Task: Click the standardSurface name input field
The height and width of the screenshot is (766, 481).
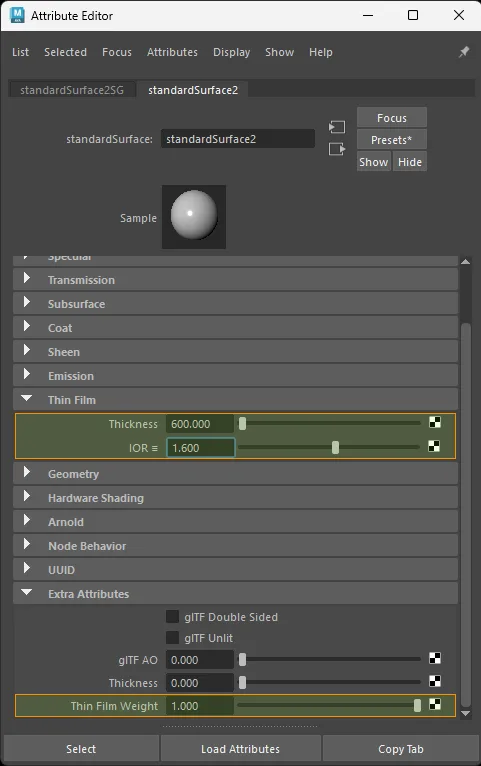Action: [x=238, y=139]
